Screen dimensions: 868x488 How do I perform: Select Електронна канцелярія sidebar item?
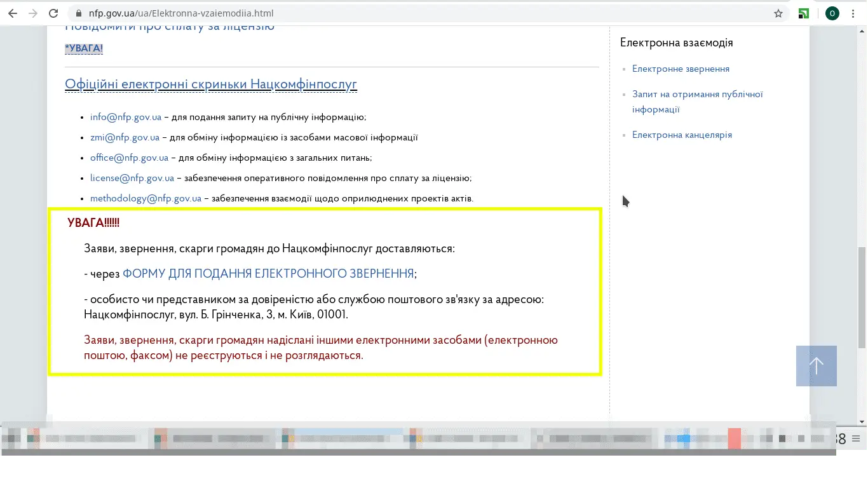682,135
